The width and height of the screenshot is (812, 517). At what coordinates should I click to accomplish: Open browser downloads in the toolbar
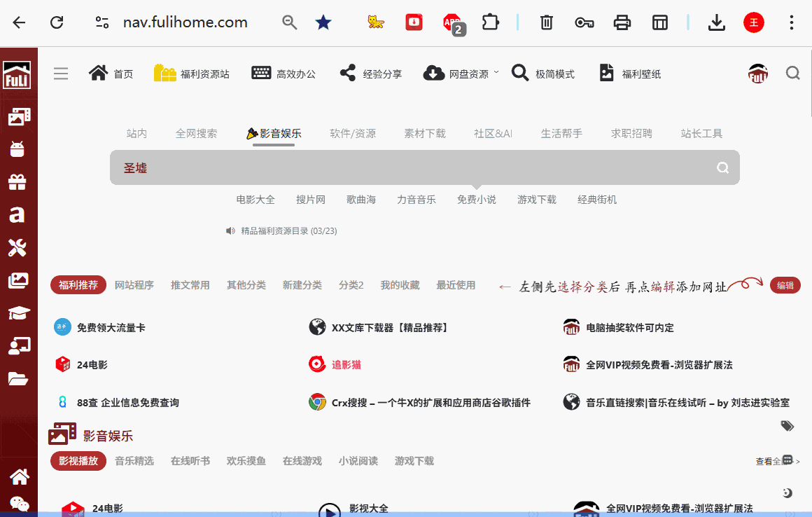point(716,22)
